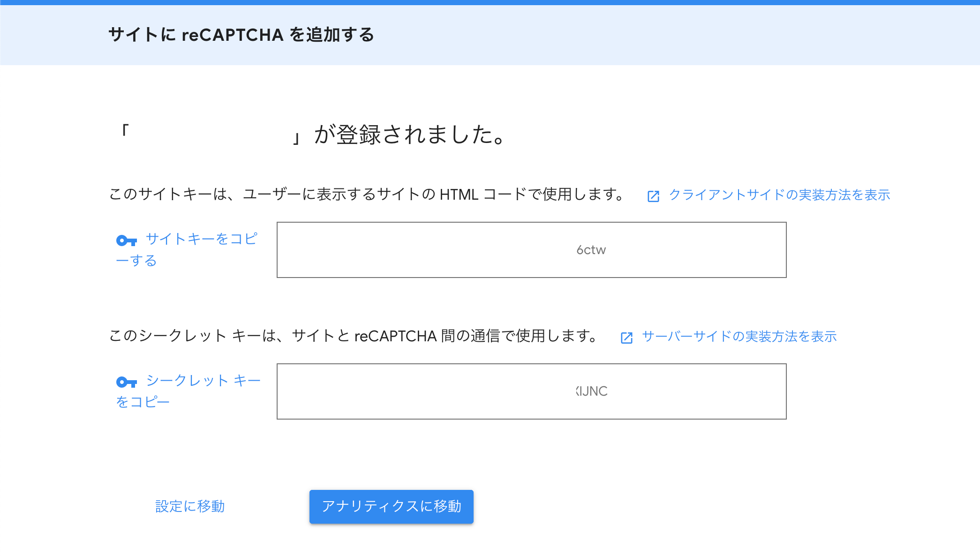Open サーバーサイドの実装方法を表示 link

739,337
